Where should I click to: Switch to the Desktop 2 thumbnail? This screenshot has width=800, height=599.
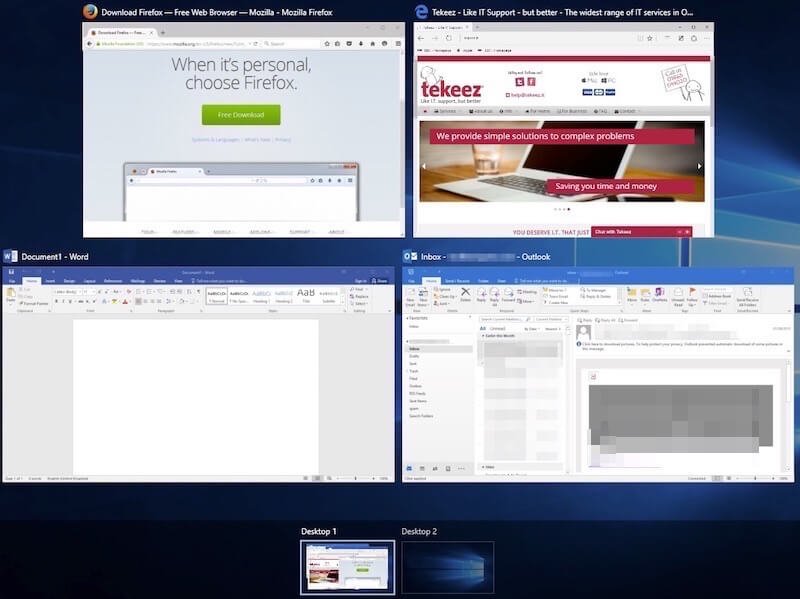(448, 567)
